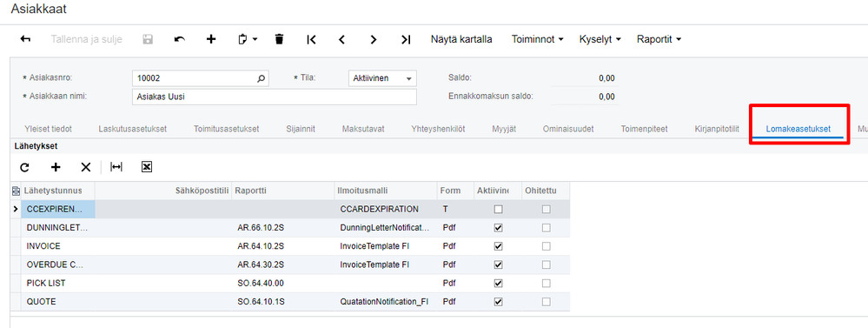This screenshot has width=868, height=328.
Task: Click the Asiakkaan nimi input field
Action: click(x=275, y=97)
